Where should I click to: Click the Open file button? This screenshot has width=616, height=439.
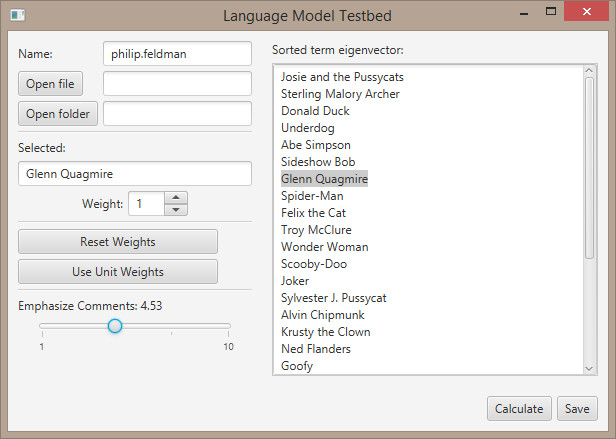50,83
